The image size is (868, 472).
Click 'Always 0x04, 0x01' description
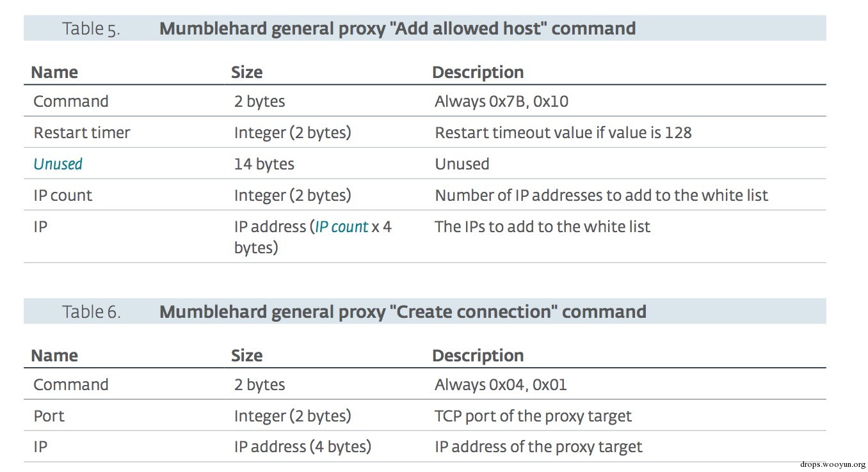[x=501, y=385]
